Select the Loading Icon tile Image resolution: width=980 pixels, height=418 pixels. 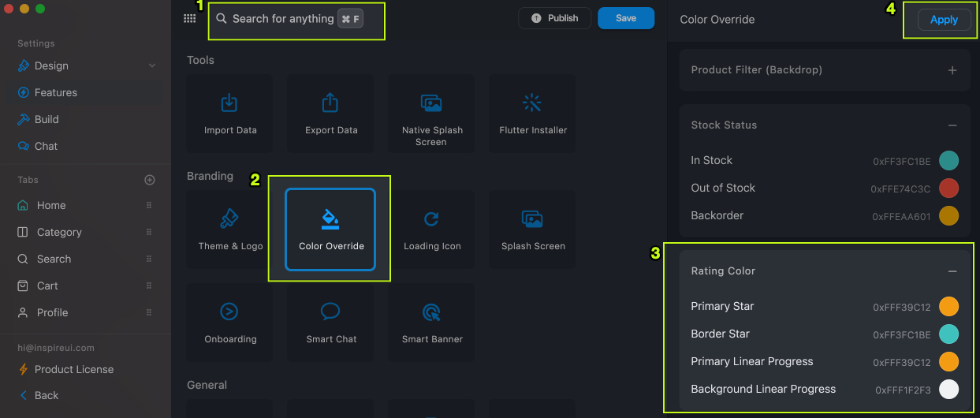click(432, 229)
